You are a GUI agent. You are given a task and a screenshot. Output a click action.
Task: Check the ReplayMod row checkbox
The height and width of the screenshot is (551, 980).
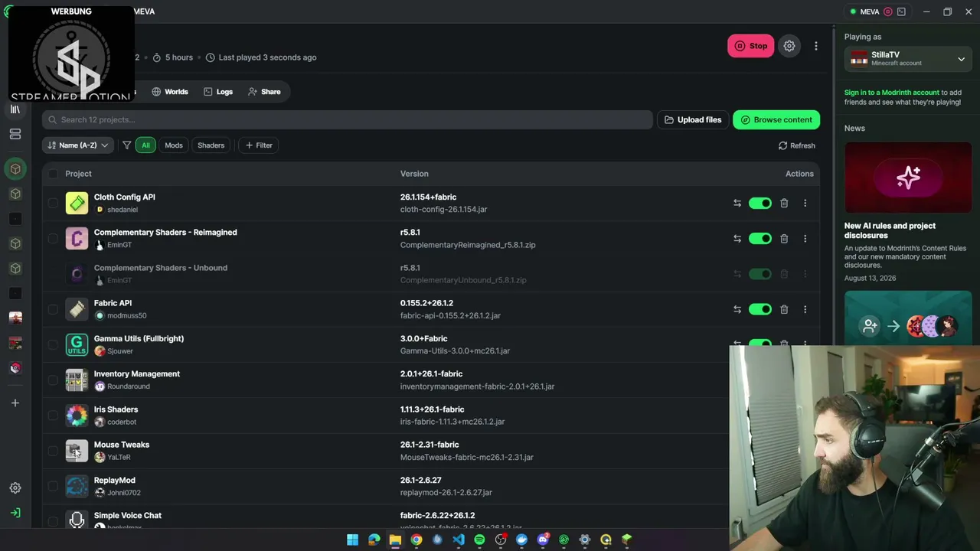(x=53, y=486)
